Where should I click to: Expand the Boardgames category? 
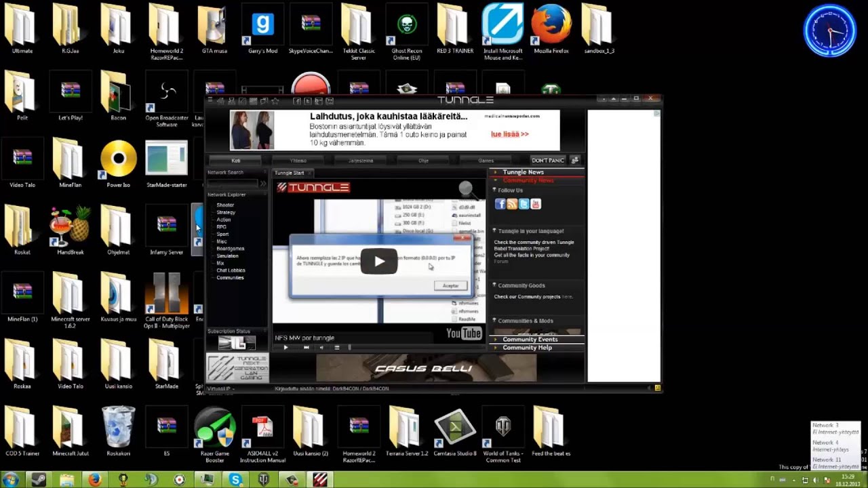[230, 249]
